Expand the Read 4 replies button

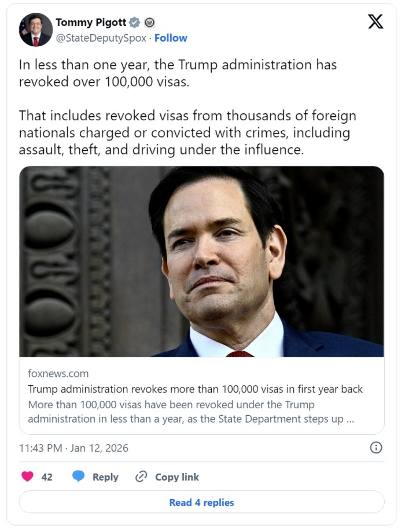tap(201, 503)
